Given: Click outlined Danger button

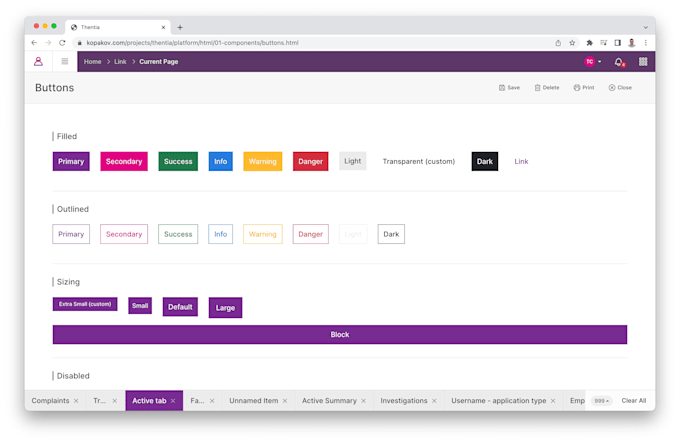Looking at the screenshot, I should click(311, 234).
